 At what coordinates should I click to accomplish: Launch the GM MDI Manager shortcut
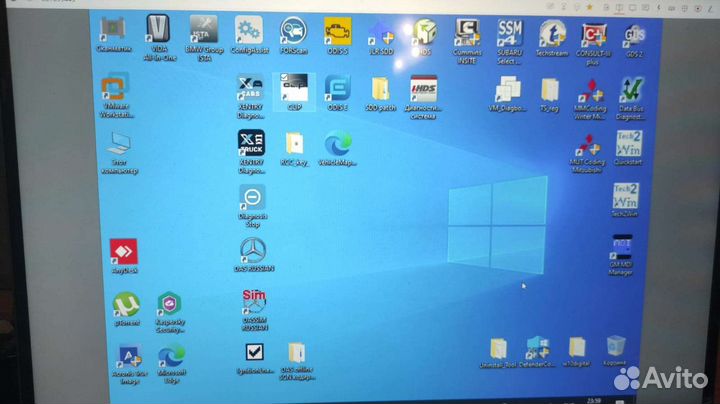(622, 246)
